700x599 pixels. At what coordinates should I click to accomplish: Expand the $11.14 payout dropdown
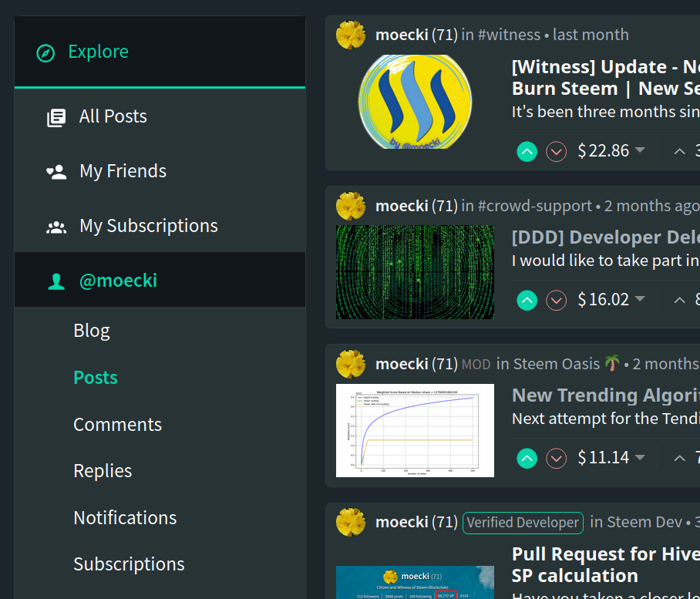pos(640,456)
